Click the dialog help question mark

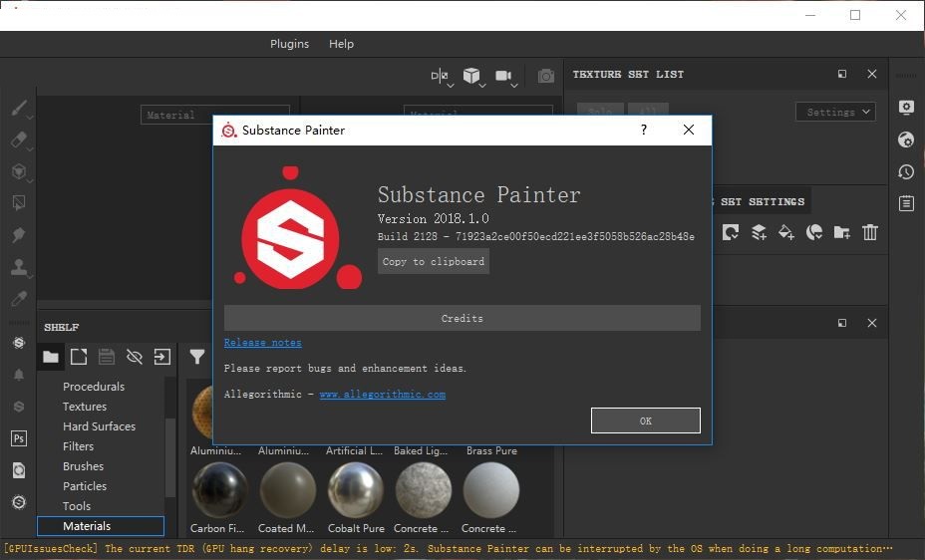[644, 130]
